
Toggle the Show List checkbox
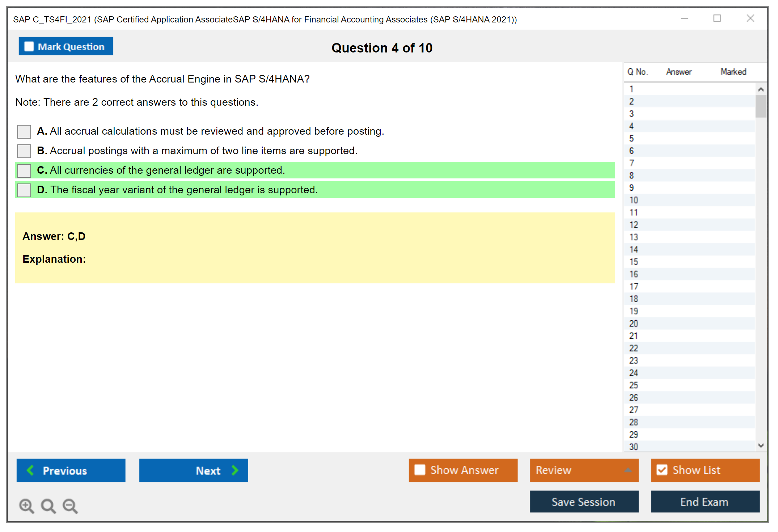click(x=662, y=470)
